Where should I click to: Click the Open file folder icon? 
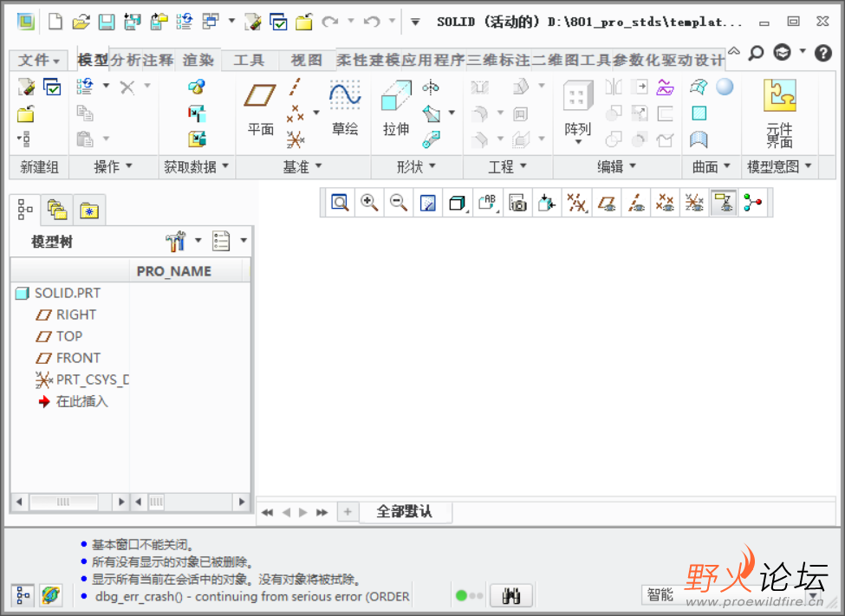(81, 22)
